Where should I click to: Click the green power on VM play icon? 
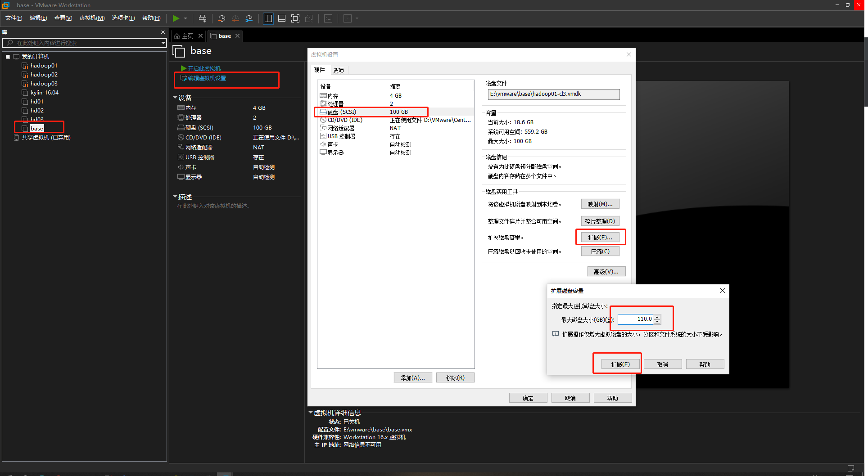pyautogui.click(x=176, y=18)
